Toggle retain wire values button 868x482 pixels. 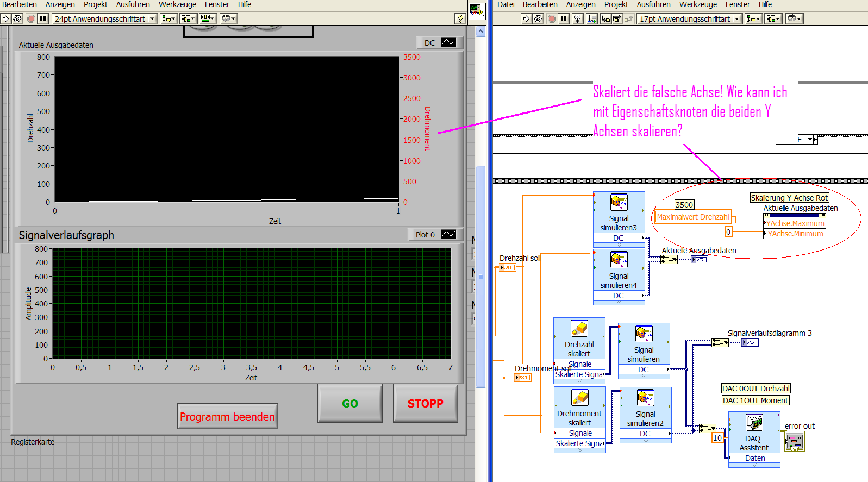[591, 18]
